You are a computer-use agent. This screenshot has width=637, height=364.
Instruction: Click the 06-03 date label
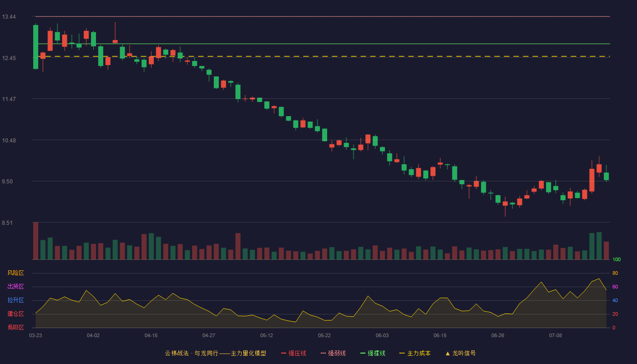382,335
